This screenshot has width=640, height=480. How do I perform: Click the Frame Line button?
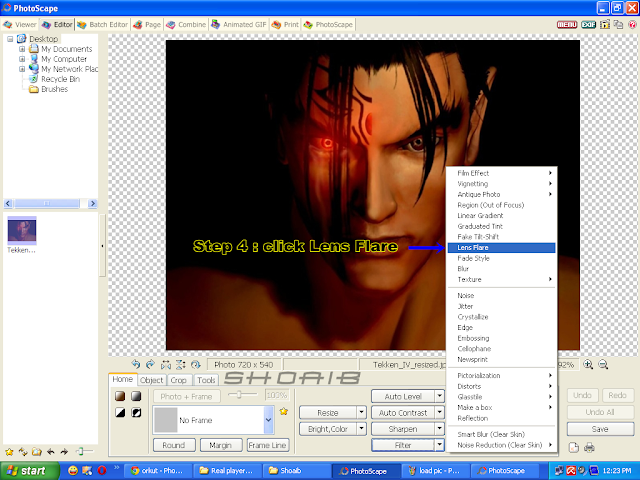pos(267,445)
